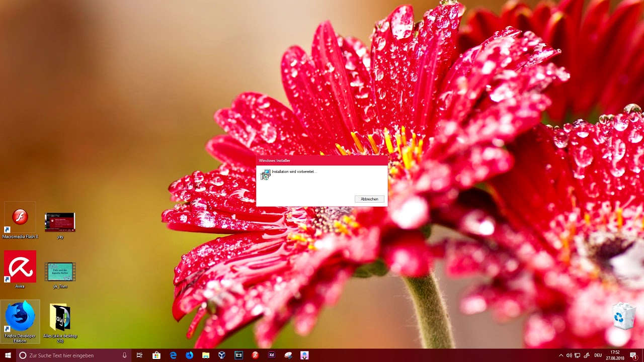Open the Recycle Bin on desktop
The width and height of the screenshot is (644, 362).
(624, 317)
